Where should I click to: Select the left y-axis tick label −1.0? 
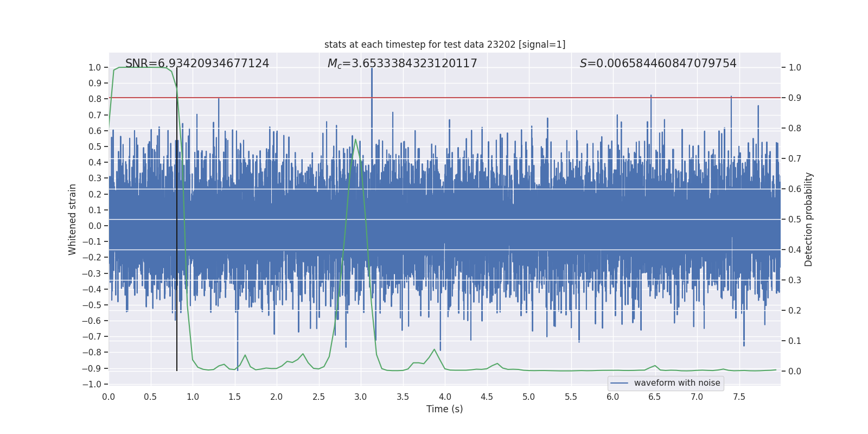[92, 384]
